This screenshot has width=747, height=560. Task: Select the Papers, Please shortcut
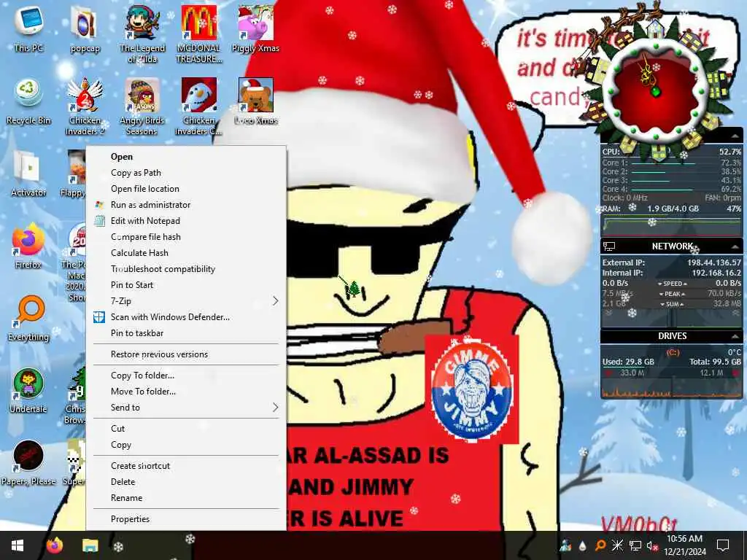[28, 463]
